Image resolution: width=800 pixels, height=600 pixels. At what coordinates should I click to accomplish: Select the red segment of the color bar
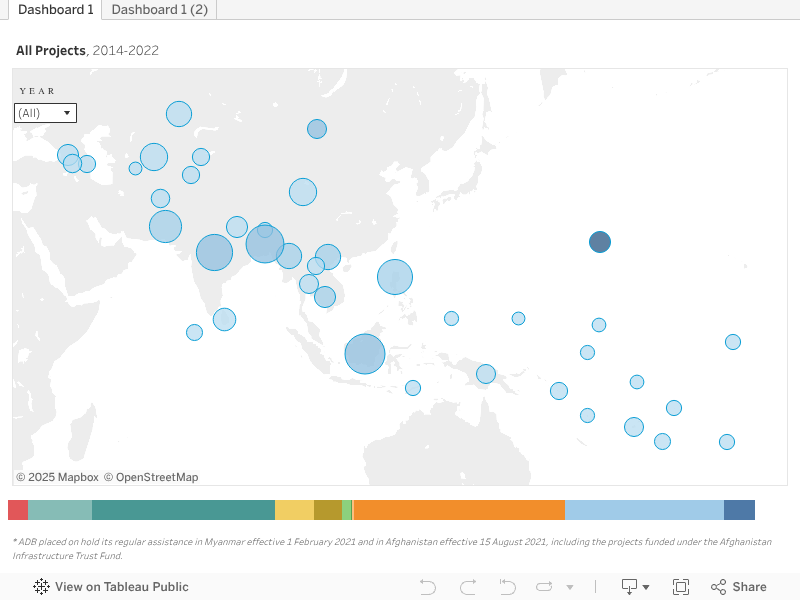[x=18, y=510]
